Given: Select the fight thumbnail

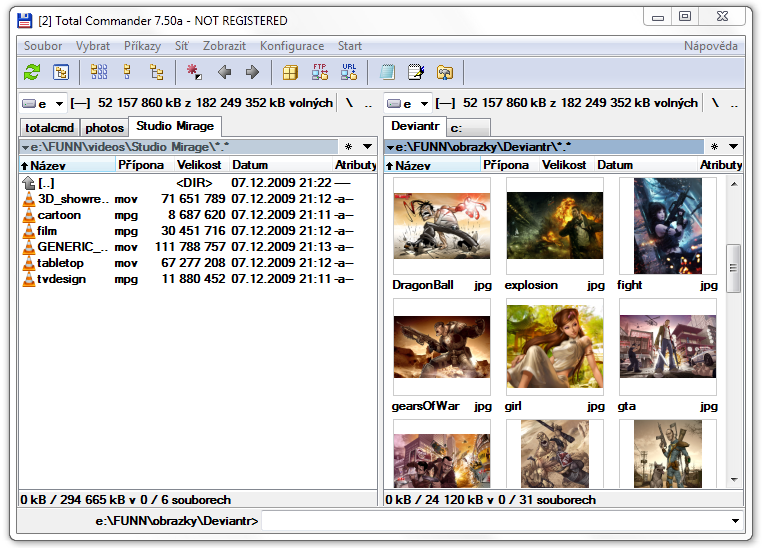Looking at the screenshot, I should coord(668,226).
